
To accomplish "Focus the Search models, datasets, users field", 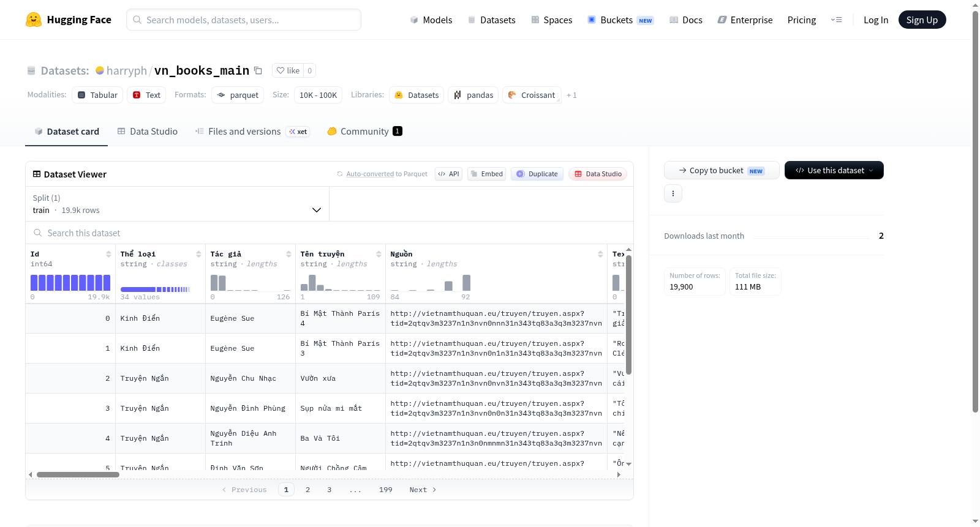I will 244,20.
